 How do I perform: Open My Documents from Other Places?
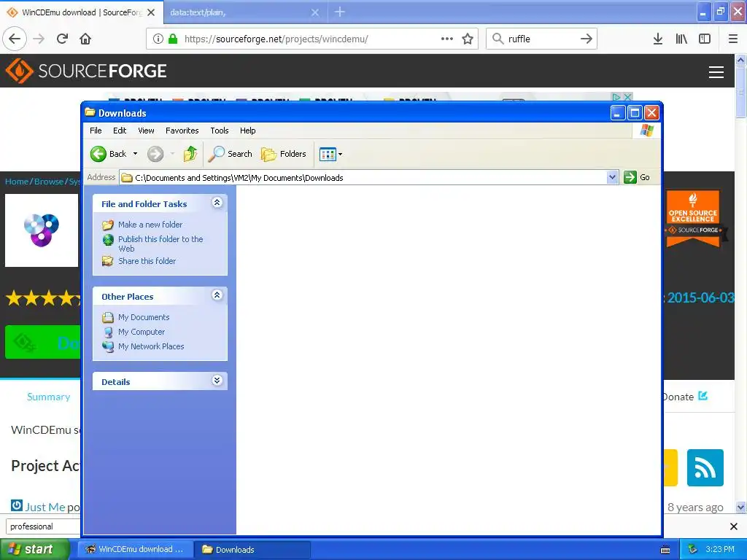click(x=144, y=317)
